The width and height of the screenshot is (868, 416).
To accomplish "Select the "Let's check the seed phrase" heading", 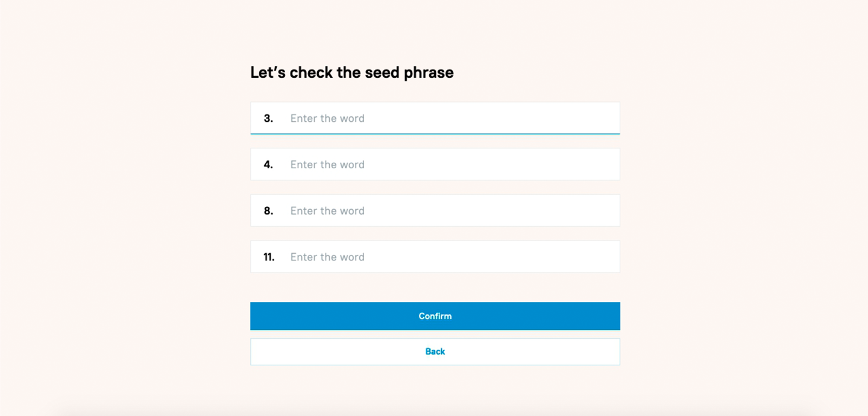I will click(x=352, y=73).
